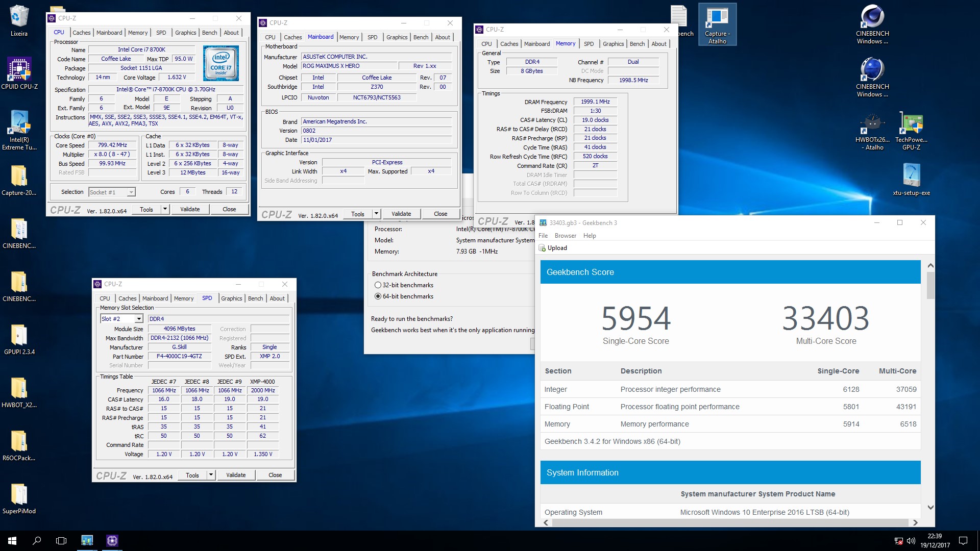Select 64-bit benchmarks radio option

(378, 296)
